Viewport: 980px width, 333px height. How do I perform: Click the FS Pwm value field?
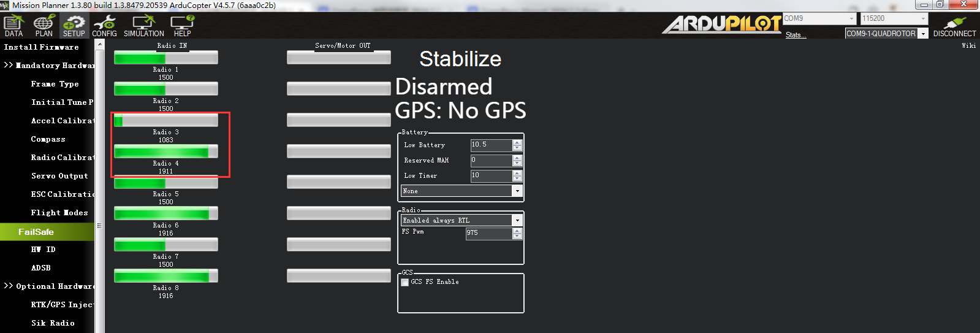[x=488, y=233]
